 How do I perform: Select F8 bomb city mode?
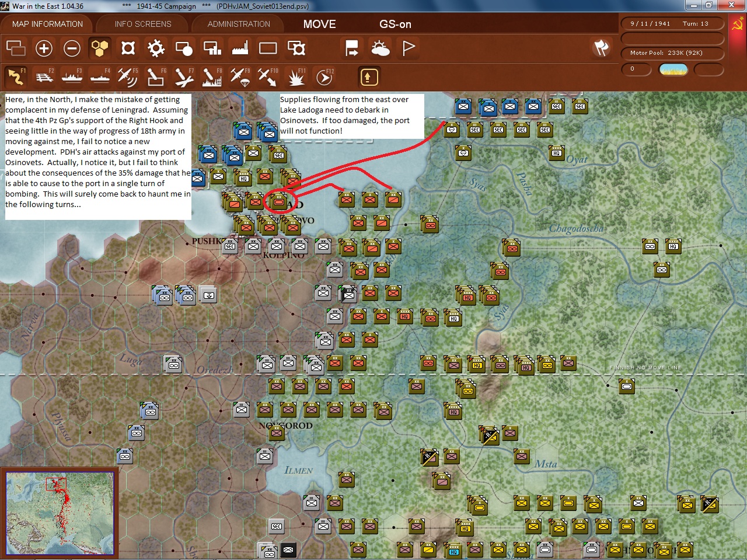[x=212, y=77]
